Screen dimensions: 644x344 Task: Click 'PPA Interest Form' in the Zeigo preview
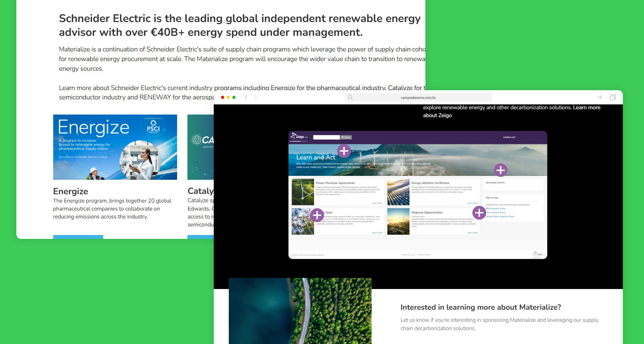click(x=495, y=209)
